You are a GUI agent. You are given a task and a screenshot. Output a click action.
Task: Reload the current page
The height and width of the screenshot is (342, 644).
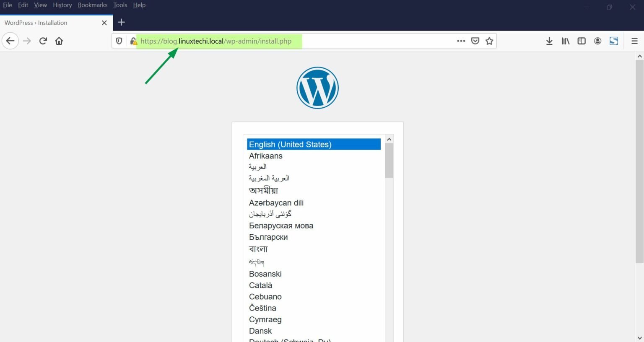43,41
